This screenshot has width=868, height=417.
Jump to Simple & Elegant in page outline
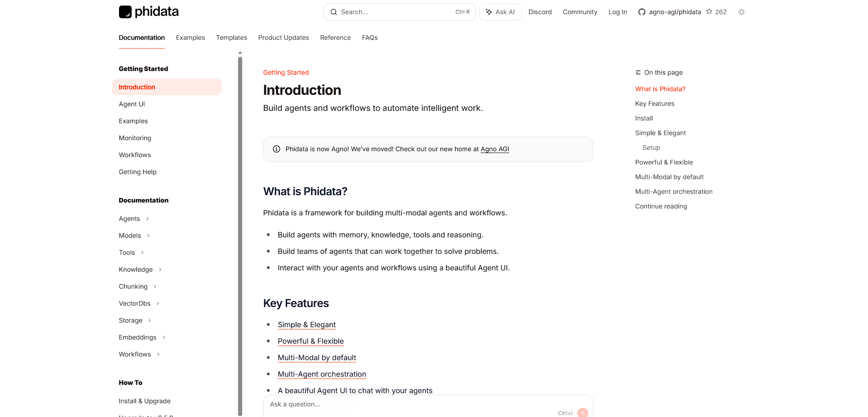point(661,133)
